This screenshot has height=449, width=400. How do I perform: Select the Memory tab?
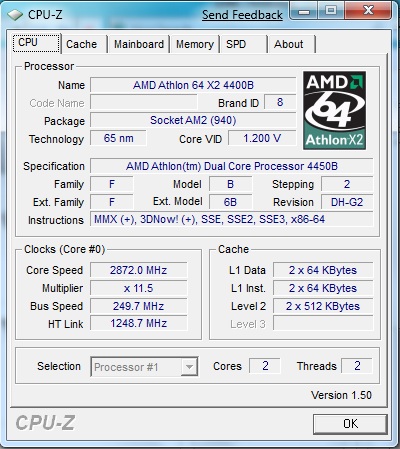195,44
